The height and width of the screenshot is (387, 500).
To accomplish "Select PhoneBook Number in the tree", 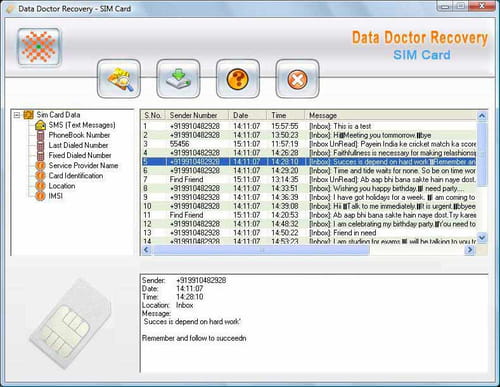I will (79, 135).
